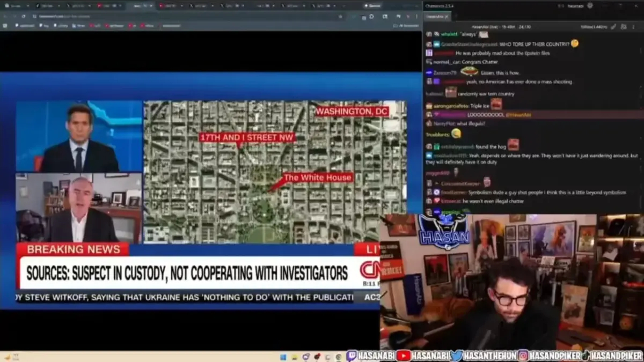Click the scrolling news ticker text

[x=185, y=297]
